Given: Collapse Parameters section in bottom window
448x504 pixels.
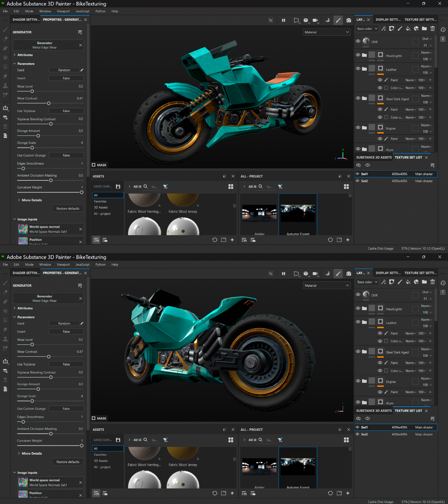Looking at the screenshot, I should [x=15, y=317].
